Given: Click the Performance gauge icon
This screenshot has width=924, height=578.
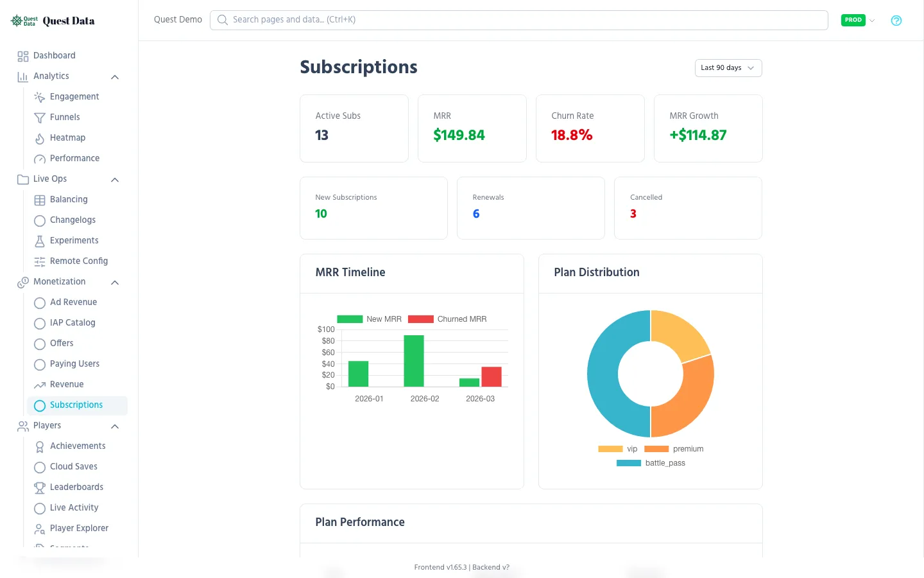Looking at the screenshot, I should tap(40, 159).
